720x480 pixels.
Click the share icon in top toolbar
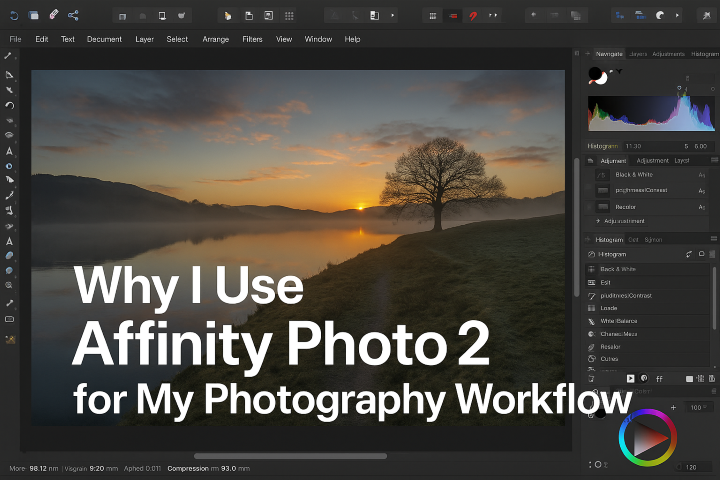click(73, 15)
